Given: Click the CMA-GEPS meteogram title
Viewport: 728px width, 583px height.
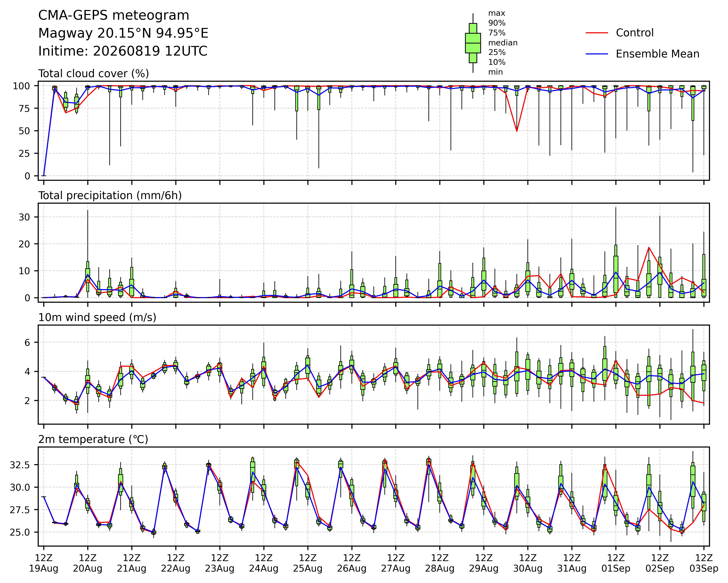Looking at the screenshot, I should (114, 16).
